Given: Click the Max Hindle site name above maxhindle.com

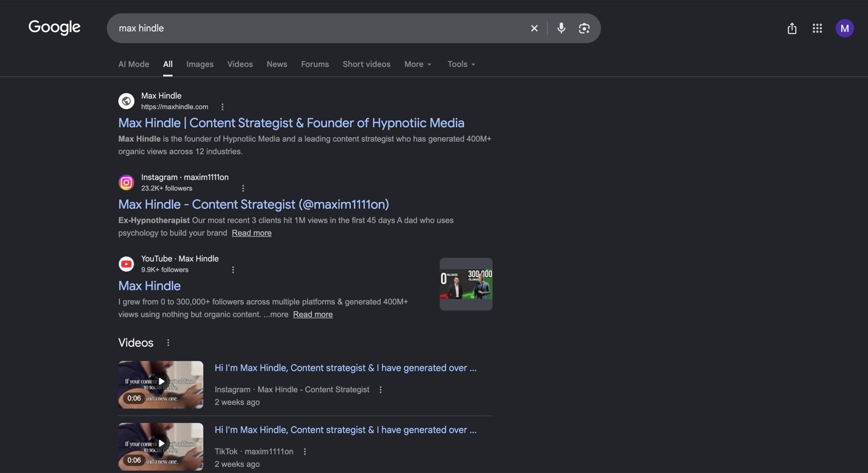Looking at the screenshot, I should pos(161,95).
